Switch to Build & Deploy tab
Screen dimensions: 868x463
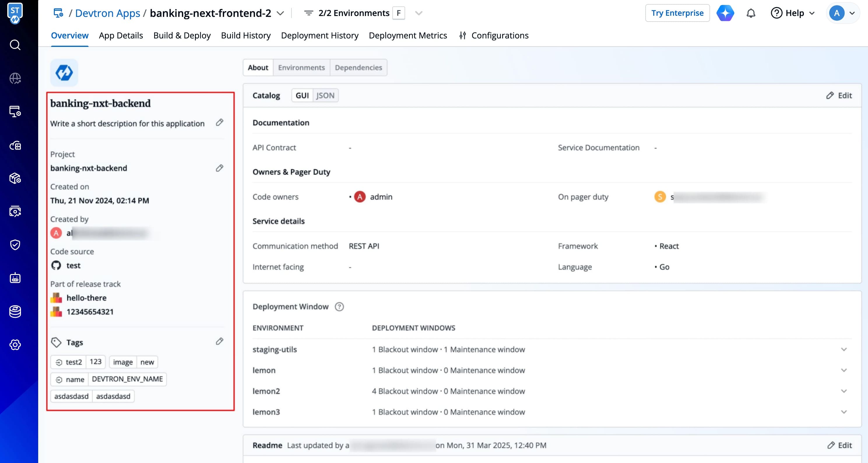(x=182, y=35)
